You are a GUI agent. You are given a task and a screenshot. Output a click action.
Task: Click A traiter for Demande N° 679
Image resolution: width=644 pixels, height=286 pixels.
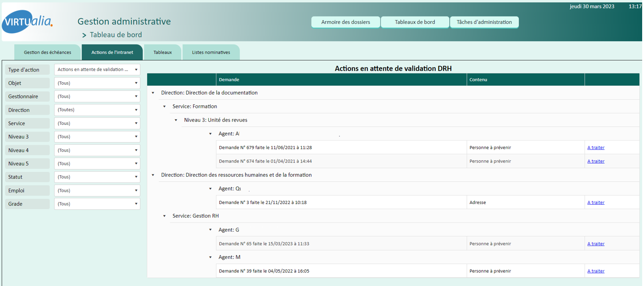(x=595, y=148)
